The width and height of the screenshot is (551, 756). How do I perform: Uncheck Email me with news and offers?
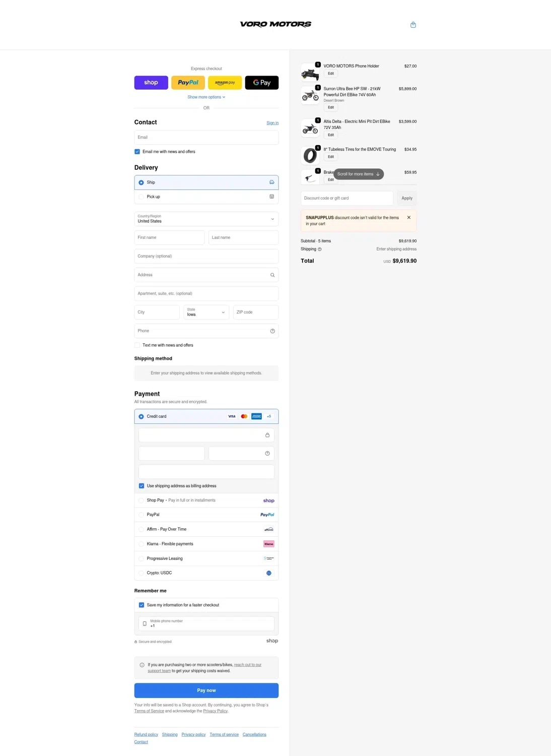(x=137, y=152)
